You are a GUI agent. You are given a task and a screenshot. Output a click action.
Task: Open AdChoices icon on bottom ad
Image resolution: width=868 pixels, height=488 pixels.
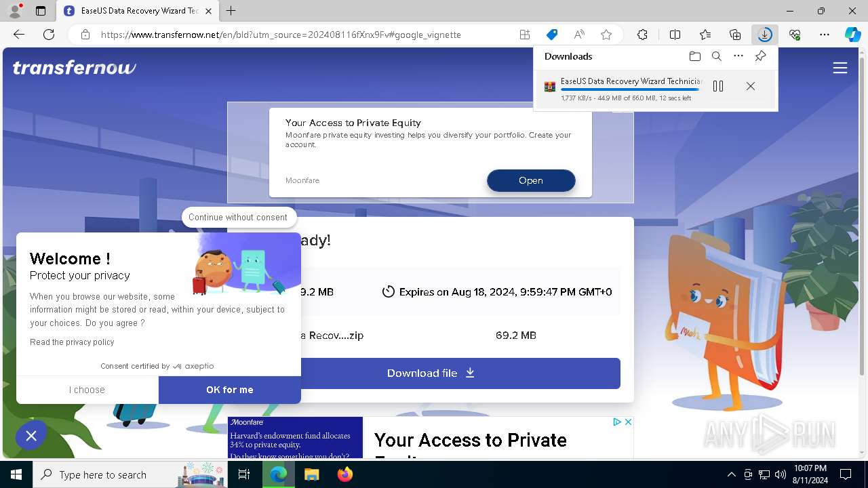[617, 422]
